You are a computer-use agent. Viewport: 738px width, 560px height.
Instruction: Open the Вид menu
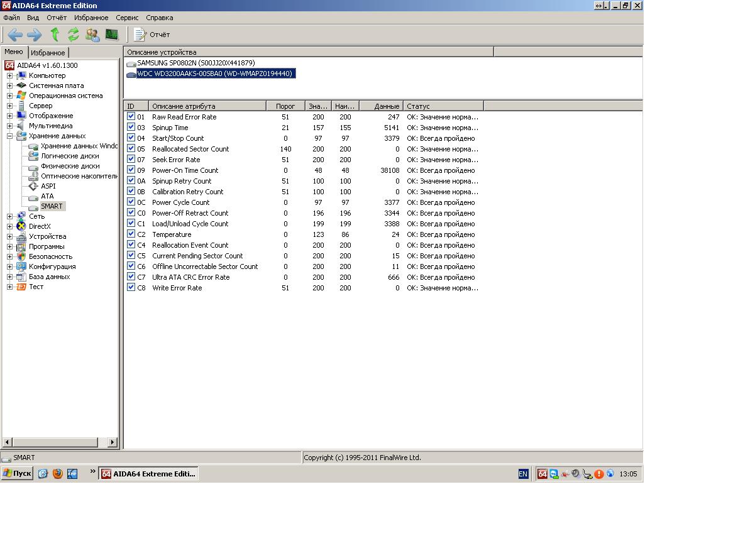coord(33,18)
